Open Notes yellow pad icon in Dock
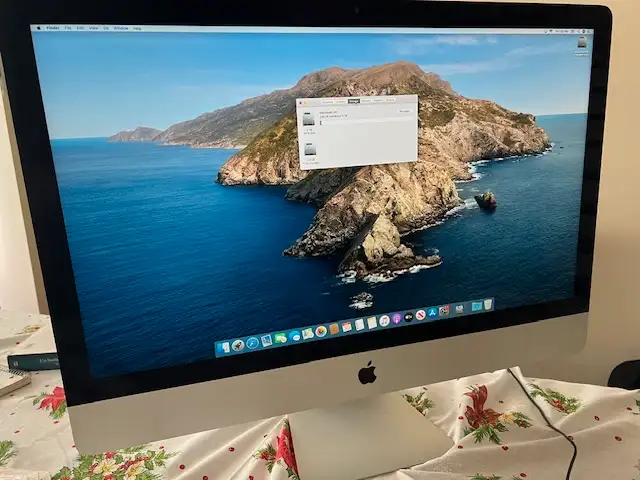 pyautogui.click(x=372, y=322)
